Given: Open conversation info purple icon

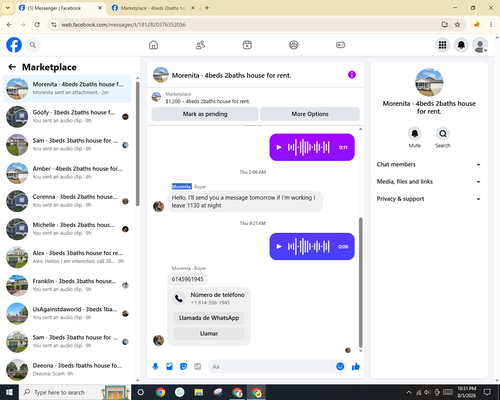Looking at the screenshot, I should point(352,75).
